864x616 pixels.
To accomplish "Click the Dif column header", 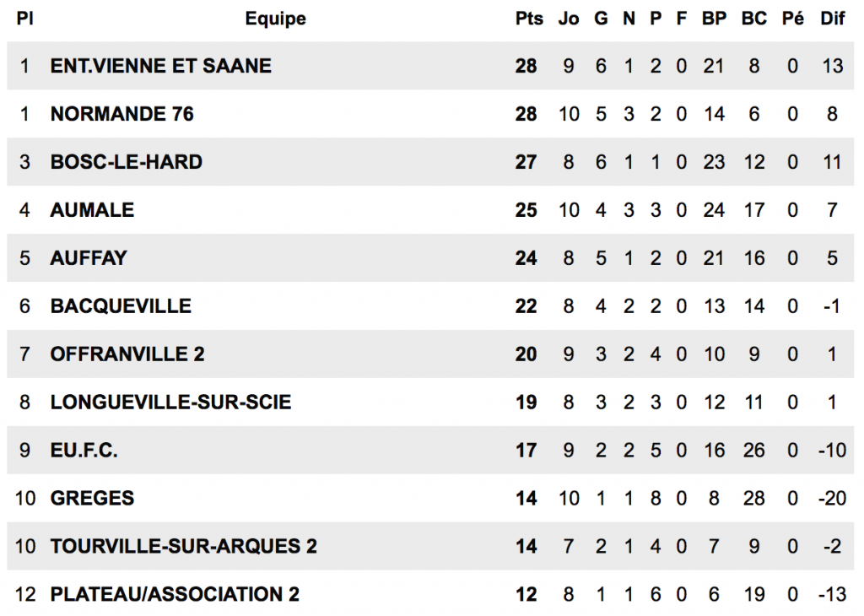I will coord(832,19).
